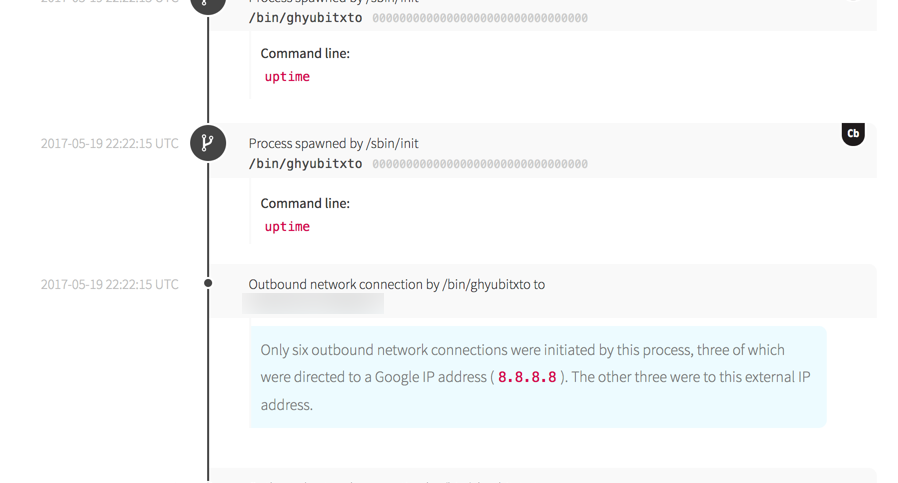
Task: Click the partially visible event card at the bottom
Action: pos(540,476)
